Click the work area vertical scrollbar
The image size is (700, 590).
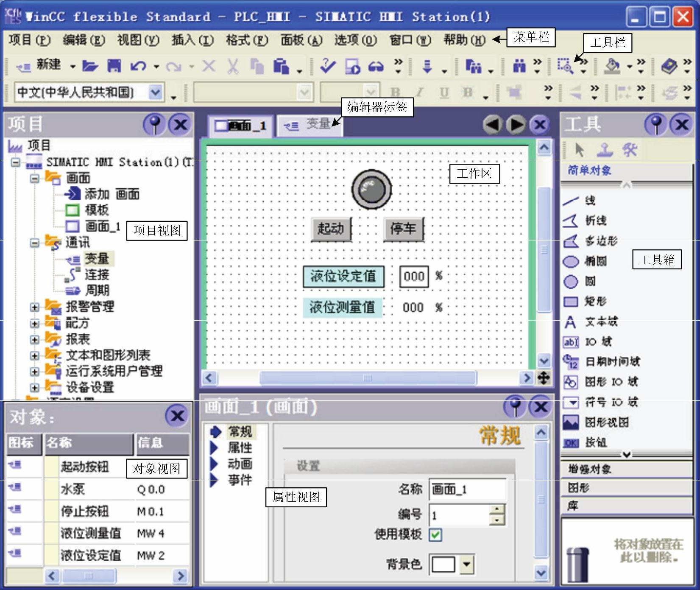(x=544, y=250)
